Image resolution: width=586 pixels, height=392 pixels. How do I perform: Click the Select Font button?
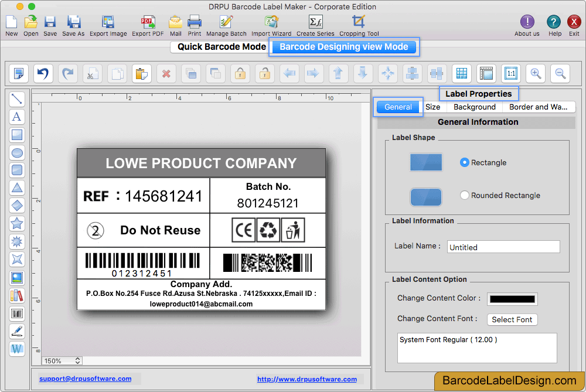512,319
